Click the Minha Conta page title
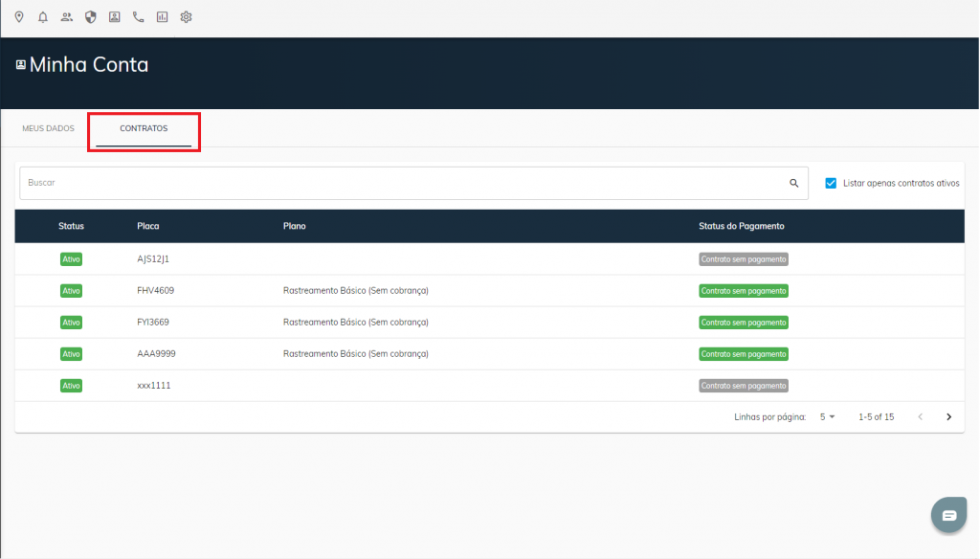The image size is (980, 559). 89,64
